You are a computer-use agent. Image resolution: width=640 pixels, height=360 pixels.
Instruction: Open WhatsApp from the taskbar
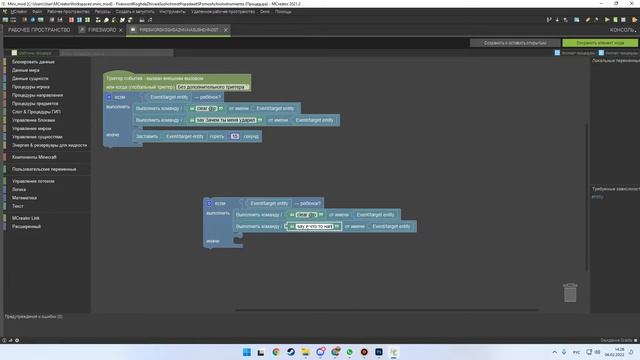click(349, 352)
